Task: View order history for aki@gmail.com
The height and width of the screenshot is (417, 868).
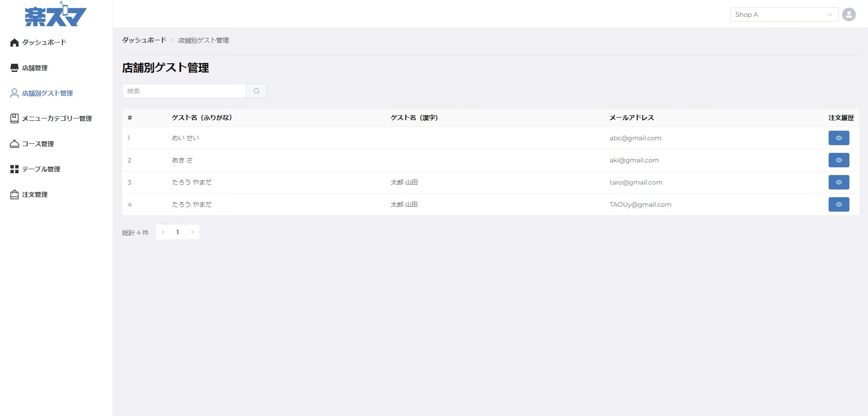Action: [839, 160]
